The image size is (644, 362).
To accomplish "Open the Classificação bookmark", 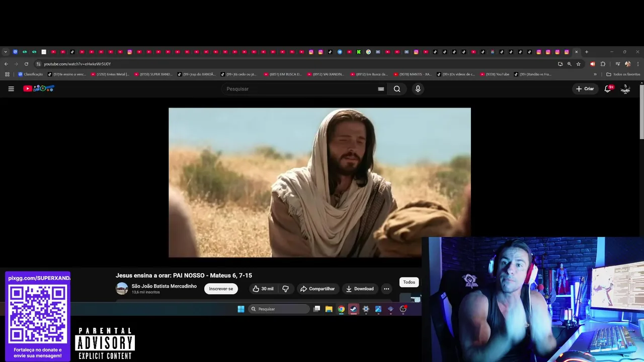I will [x=31, y=74].
